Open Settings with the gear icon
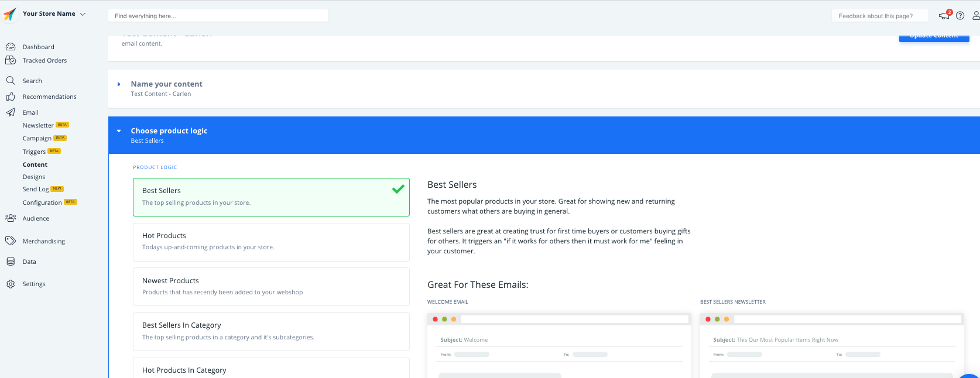Screen dimensions: 980x378 [x=11, y=284]
